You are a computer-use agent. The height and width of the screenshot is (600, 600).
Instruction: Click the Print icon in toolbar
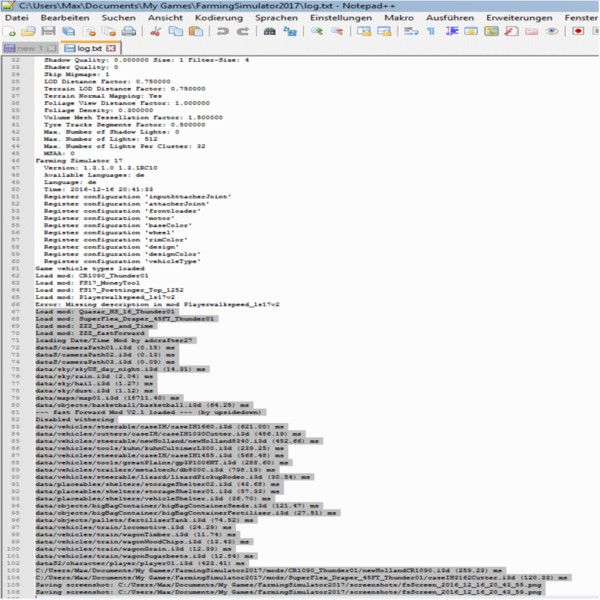pyautogui.click(x=128, y=32)
